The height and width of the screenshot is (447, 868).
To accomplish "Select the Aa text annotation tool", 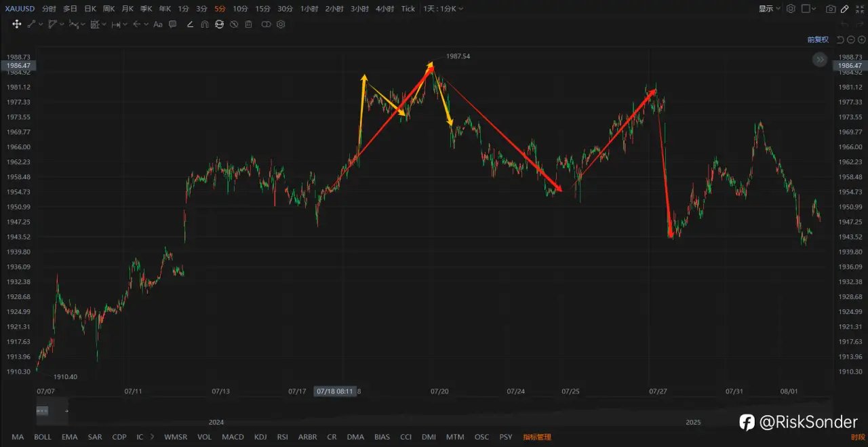I will coord(158,24).
